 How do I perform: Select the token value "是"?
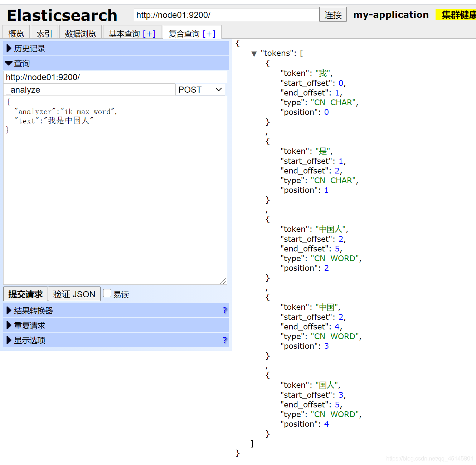pyautogui.click(x=323, y=151)
